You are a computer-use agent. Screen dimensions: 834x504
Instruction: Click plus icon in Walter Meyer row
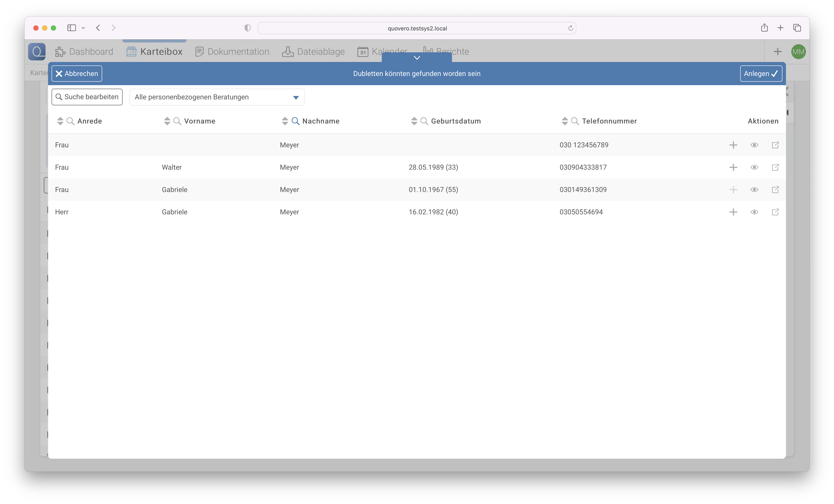point(733,167)
